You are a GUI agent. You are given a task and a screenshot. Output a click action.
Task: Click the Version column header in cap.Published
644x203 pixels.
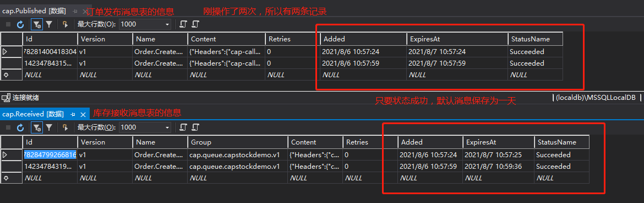tap(105, 39)
